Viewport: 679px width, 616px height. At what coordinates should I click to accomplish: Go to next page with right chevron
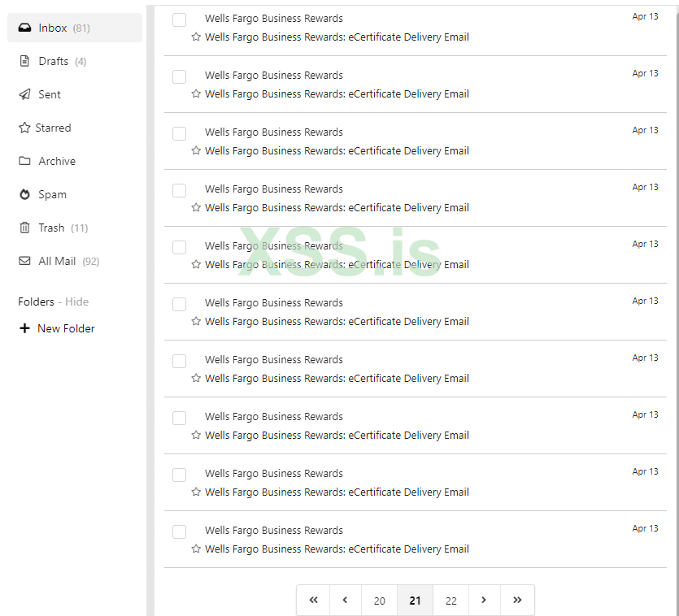(484, 600)
